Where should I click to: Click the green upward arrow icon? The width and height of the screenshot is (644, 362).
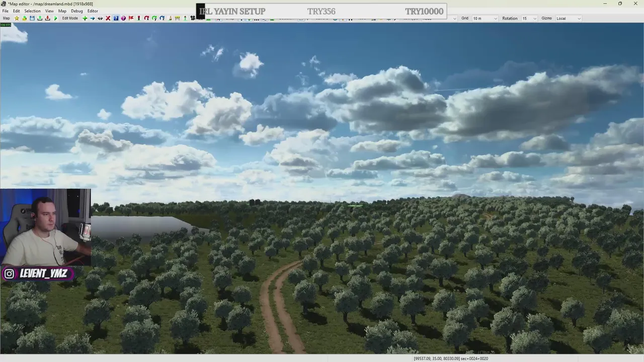185,18
